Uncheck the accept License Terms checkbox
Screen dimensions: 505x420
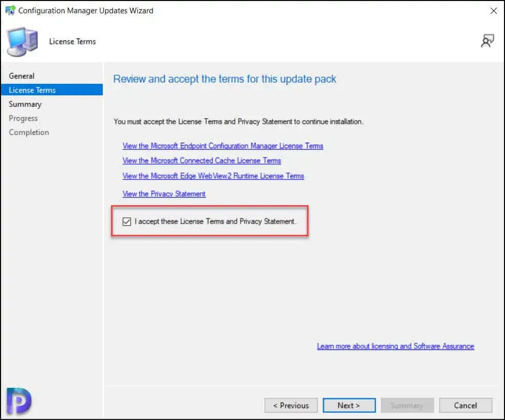click(x=126, y=222)
